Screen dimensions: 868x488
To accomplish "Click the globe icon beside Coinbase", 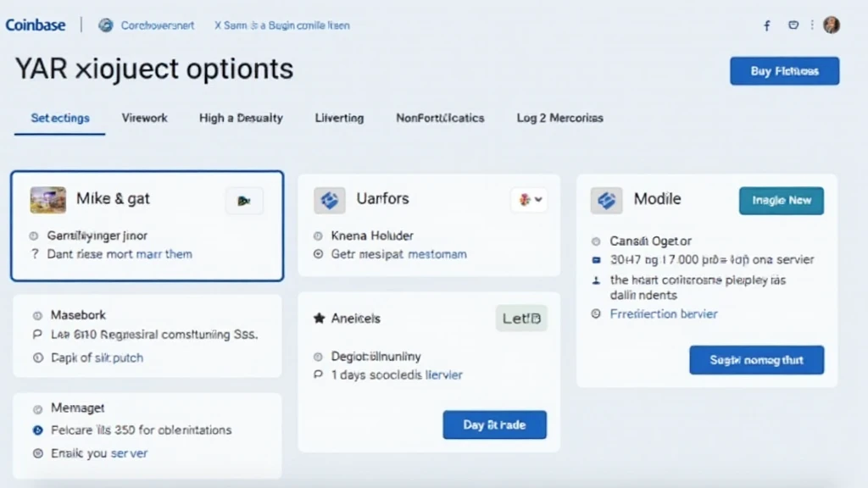I will (x=106, y=25).
